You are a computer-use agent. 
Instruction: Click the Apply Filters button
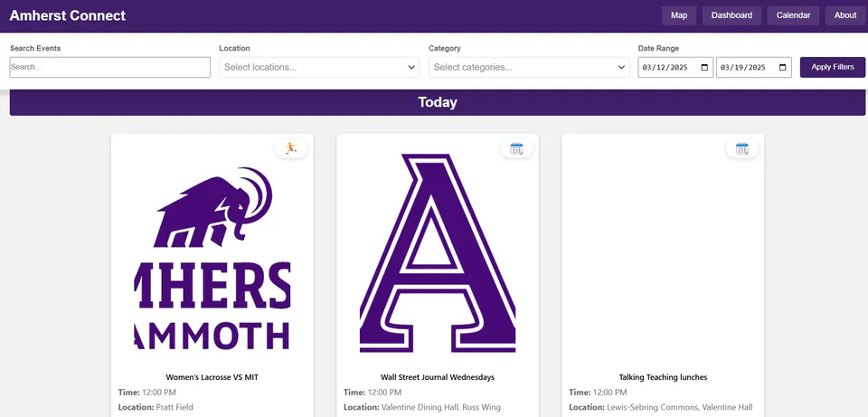pos(833,67)
